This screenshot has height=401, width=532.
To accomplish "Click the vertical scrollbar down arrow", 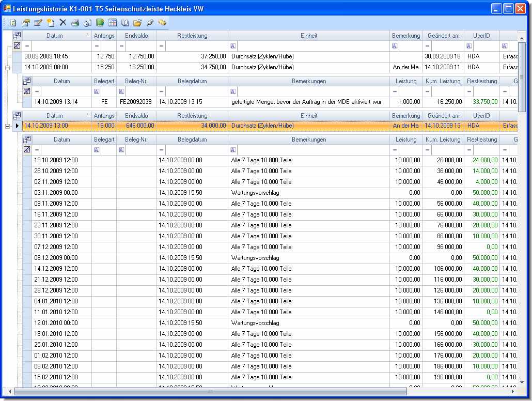I will tap(521, 382).
